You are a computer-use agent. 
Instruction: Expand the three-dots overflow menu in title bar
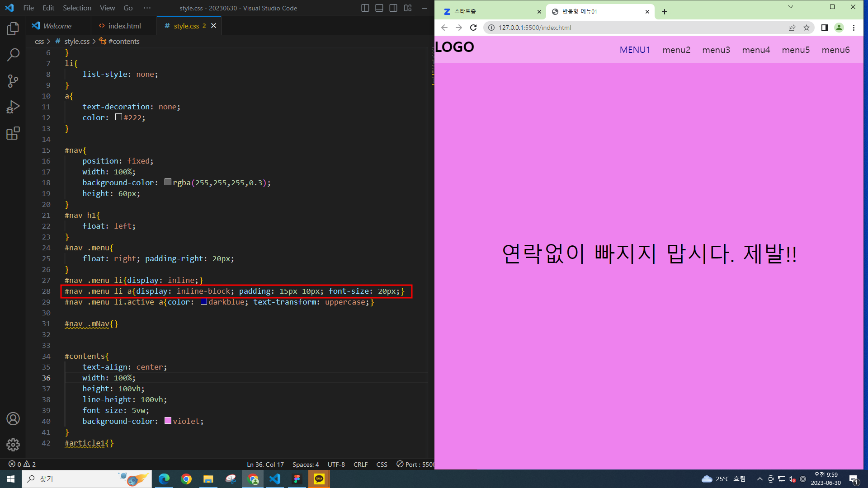pyautogui.click(x=147, y=8)
